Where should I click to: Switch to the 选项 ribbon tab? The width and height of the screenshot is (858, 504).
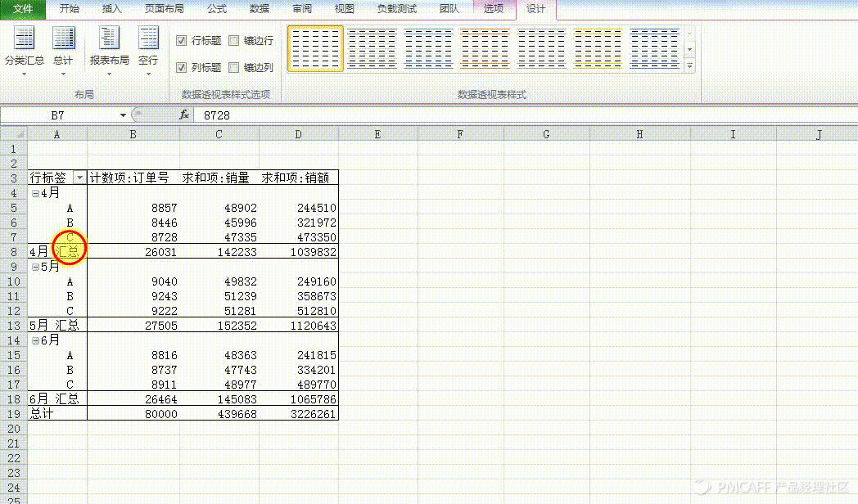[494, 9]
